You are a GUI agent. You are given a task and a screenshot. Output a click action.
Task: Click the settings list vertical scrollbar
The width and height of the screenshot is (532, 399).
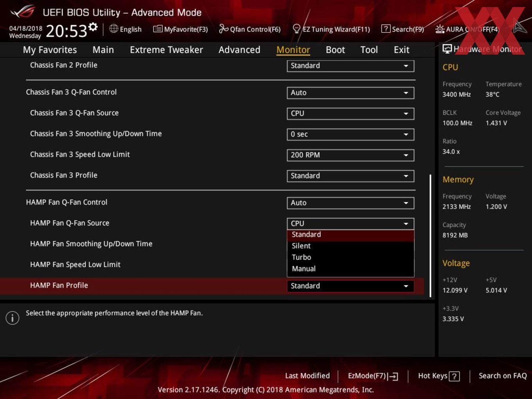[x=430, y=235]
